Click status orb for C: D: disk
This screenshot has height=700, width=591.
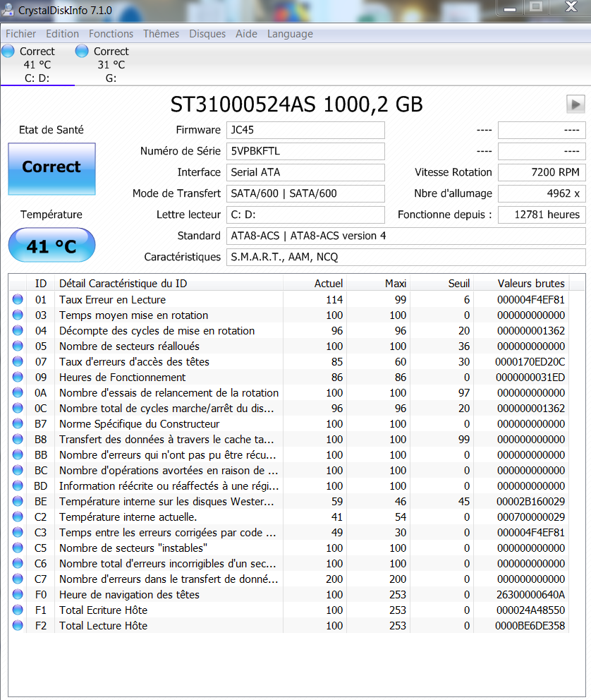pos(8,52)
